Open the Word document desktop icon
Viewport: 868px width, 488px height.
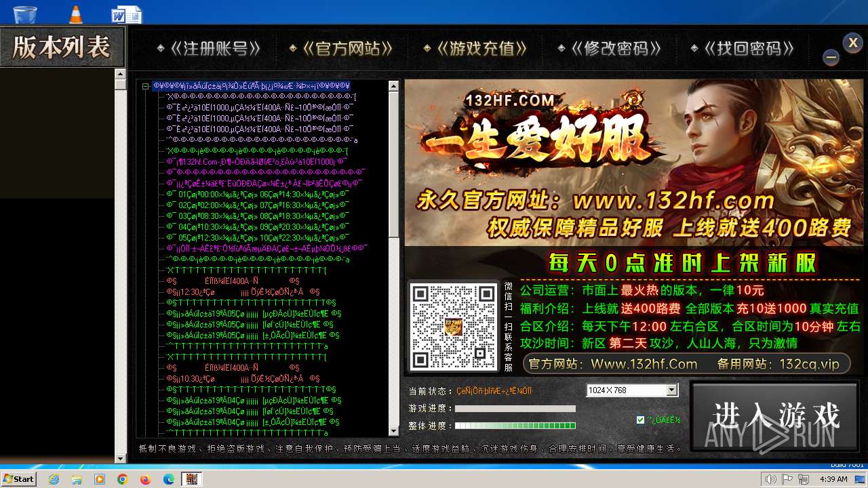127,14
